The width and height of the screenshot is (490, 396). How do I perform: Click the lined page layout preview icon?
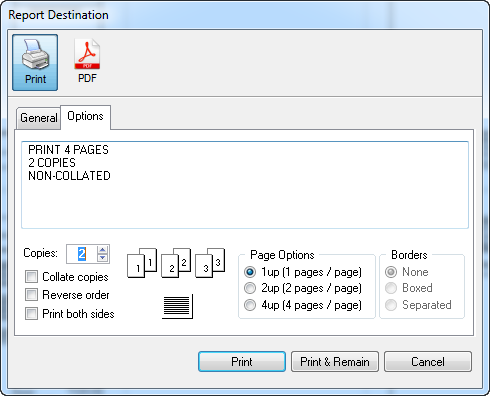click(177, 306)
